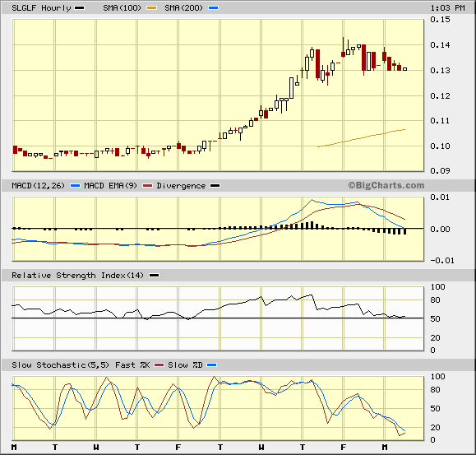Click the blue SMA(200) legend swatch
Image resolution: width=476 pixels, height=455 pixels.
(x=214, y=8)
